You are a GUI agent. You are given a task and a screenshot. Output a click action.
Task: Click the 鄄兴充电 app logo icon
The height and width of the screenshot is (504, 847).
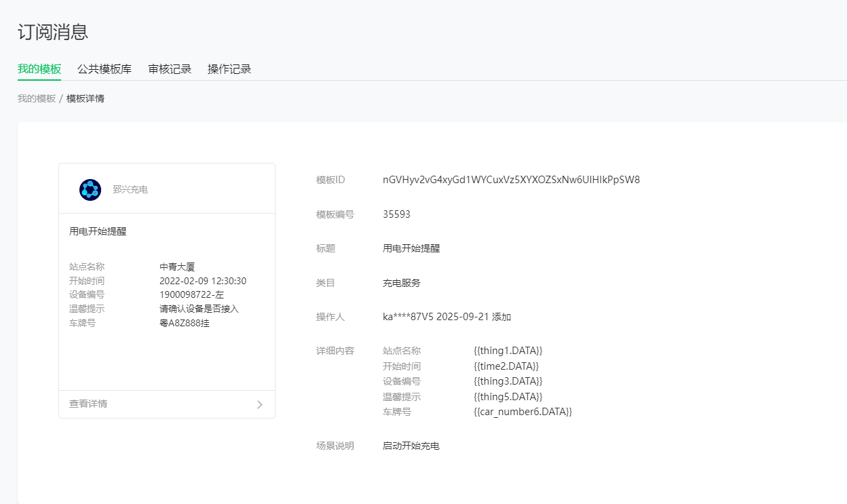pos(90,189)
